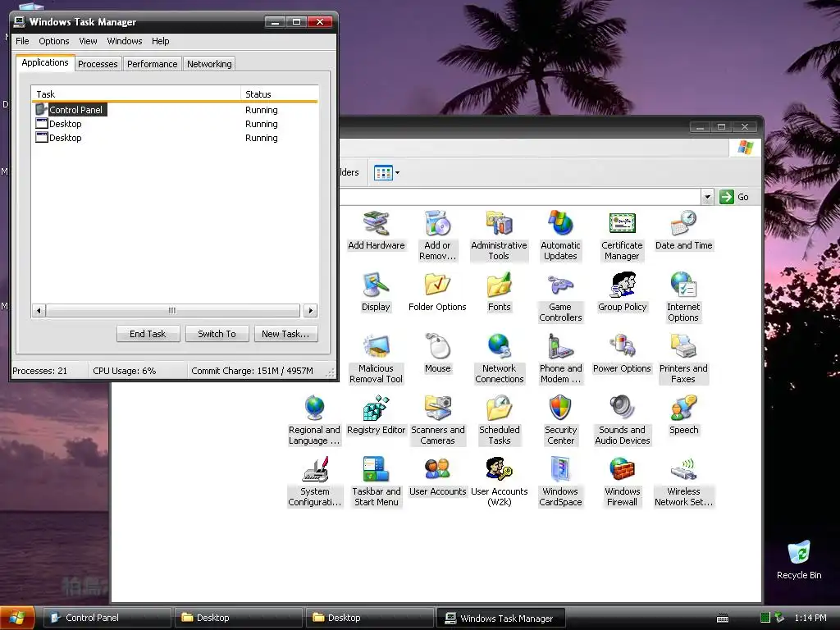Screen dimensions: 840x630
Task: Switch to the Processes tab
Action: pyautogui.click(x=98, y=64)
